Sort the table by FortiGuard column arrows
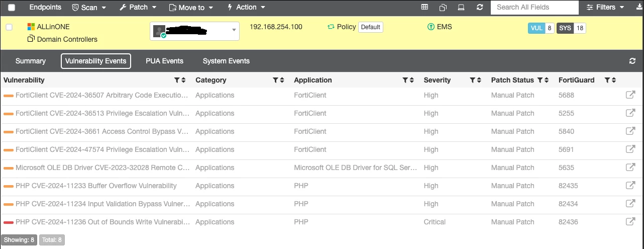Image resolution: width=644 pixels, height=249 pixels. [613, 80]
